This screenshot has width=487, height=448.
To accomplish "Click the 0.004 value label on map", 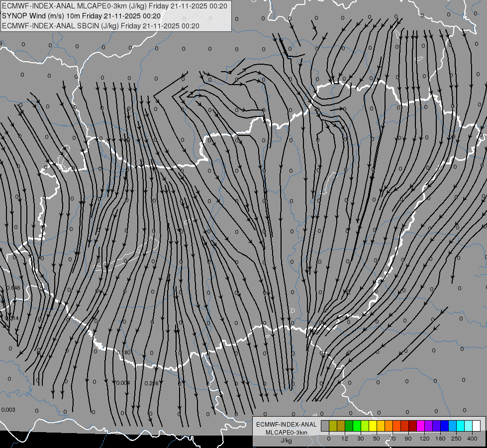I will click(123, 383).
